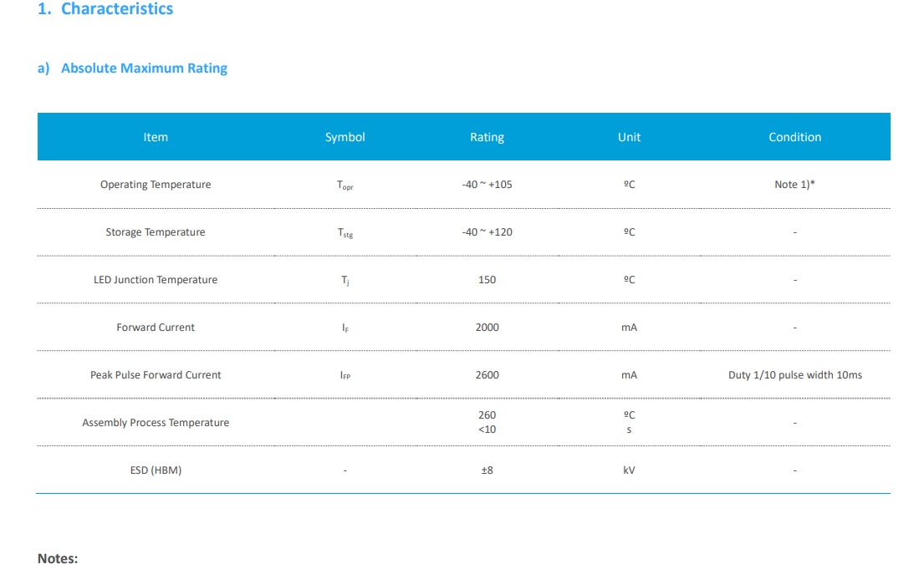The width and height of the screenshot is (924, 564).
Task: Select the Tj symbol cell
Action: tap(345, 280)
